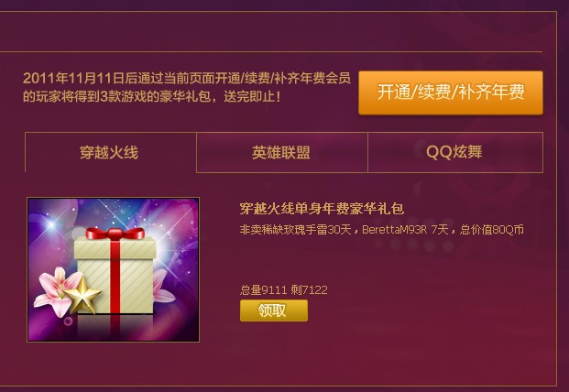Image resolution: width=569 pixels, height=392 pixels.
Task: Switch to the 穿越火线 tab
Action: tap(110, 152)
